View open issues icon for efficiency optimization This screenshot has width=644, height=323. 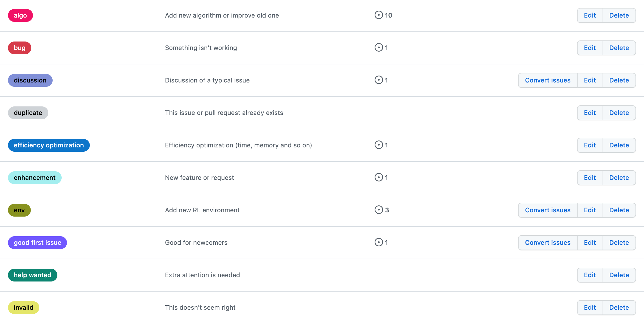click(x=379, y=145)
